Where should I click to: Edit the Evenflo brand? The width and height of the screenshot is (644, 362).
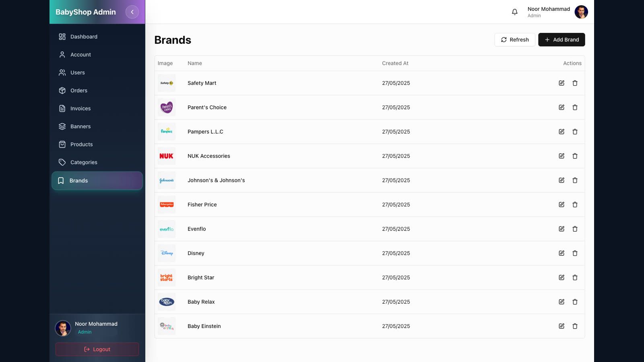coord(561,229)
